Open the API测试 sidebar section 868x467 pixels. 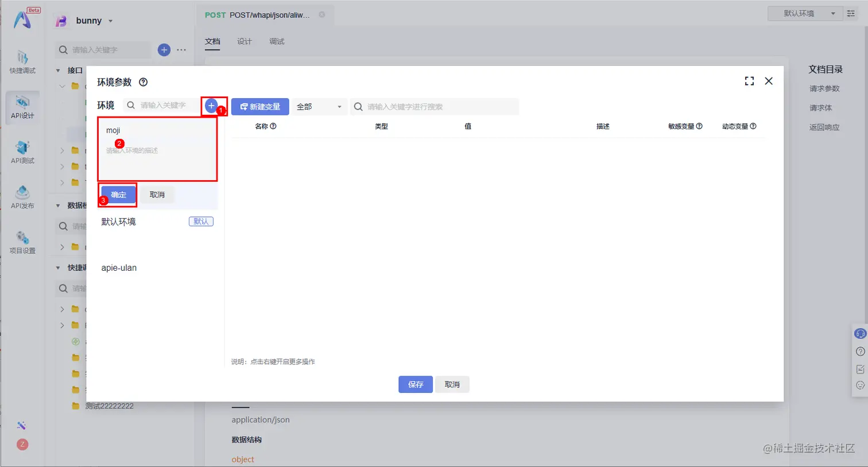[x=22, y=153]
